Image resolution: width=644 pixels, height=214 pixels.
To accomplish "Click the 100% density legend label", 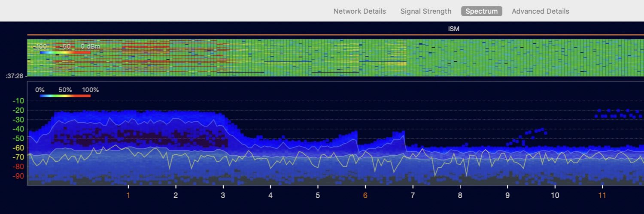I will (91, 90).
